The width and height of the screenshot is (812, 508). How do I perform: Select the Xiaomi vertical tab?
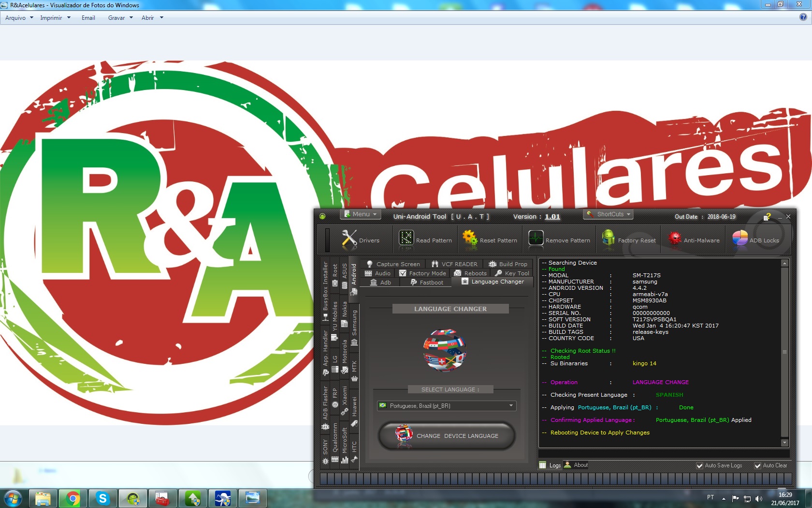click(x=344, y=401)
